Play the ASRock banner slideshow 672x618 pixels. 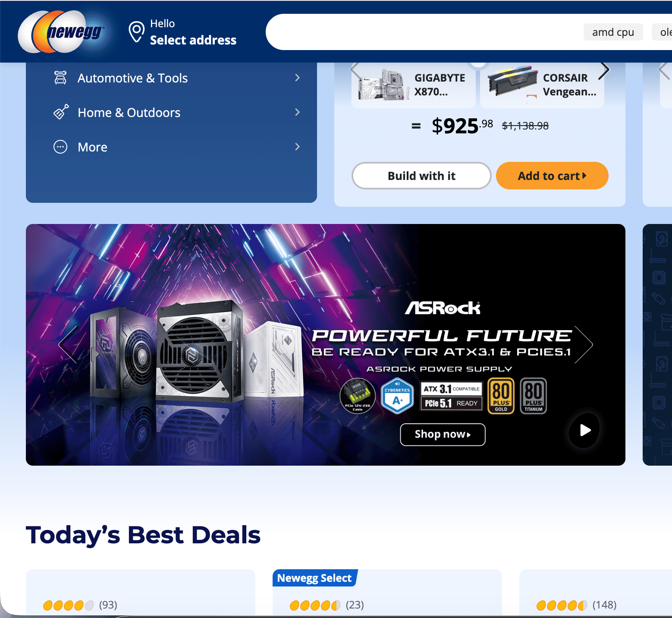[584, 430]
